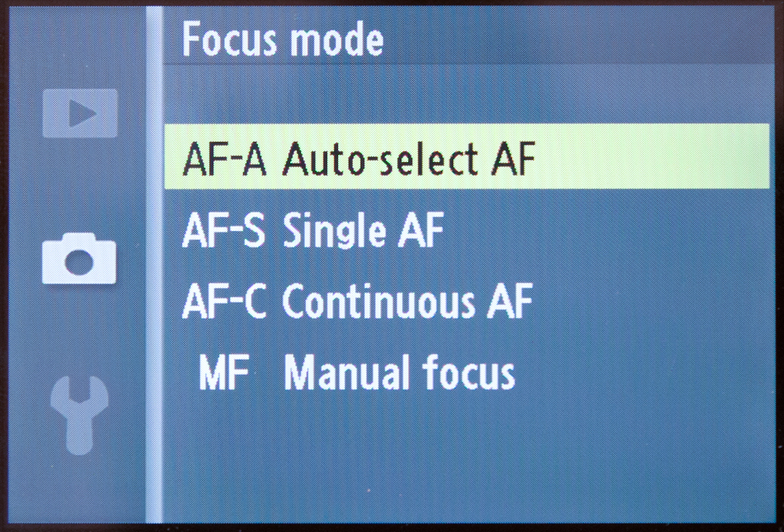Click the "MF" abbreviation label
Screen dimensions: 784x532
[x=223, y=375]
